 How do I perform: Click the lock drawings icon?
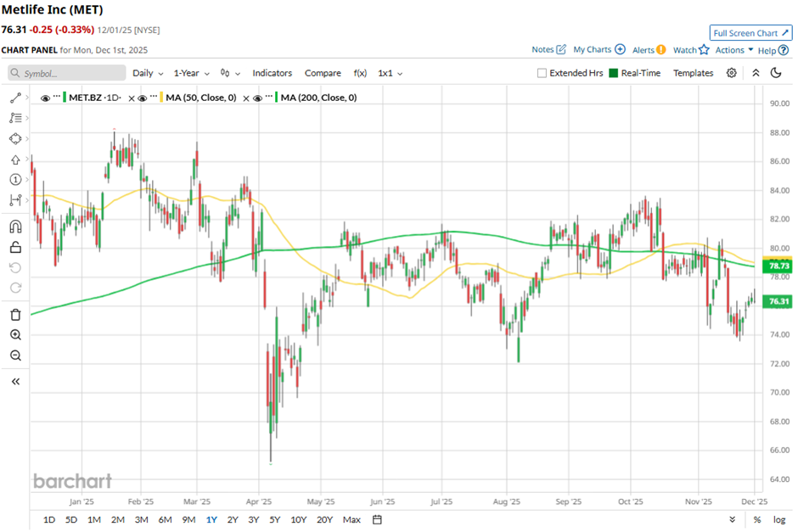tap(15, 247)
